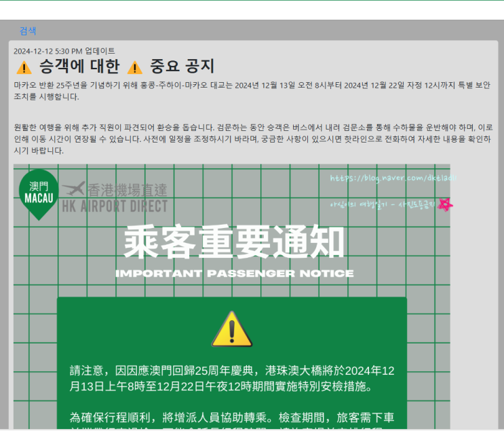This screenshot has width=504, height=431.
Task: Click the heading text 중요 공지
Action: (182, 67)
